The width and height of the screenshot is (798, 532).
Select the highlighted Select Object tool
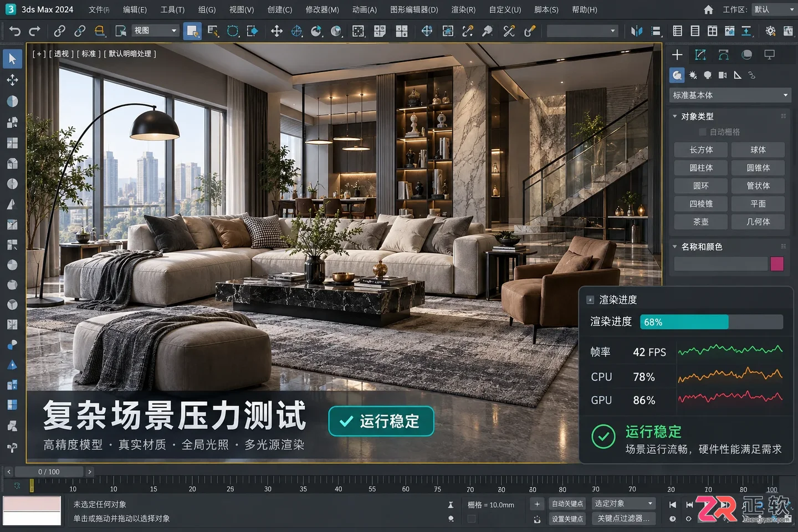click(192, 31)
